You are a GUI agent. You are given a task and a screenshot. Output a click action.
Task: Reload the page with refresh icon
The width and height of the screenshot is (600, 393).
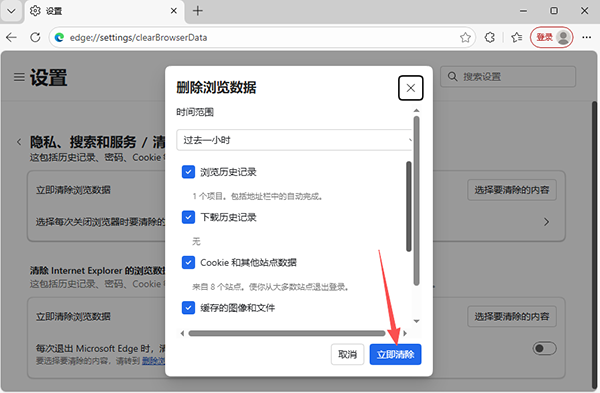click(35, 38)
